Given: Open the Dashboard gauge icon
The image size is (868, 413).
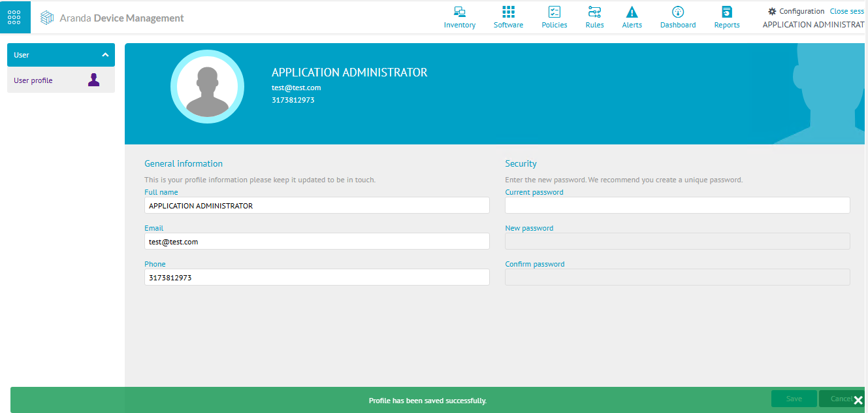Looking at the screenshot, I should click(x=678, y=12).
